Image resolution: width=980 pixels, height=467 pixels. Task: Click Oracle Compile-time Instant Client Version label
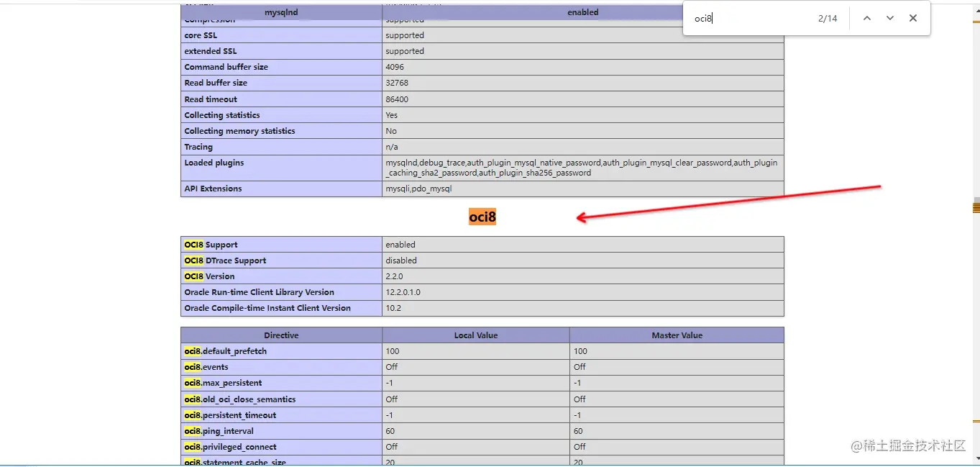(x=267, y=308)
